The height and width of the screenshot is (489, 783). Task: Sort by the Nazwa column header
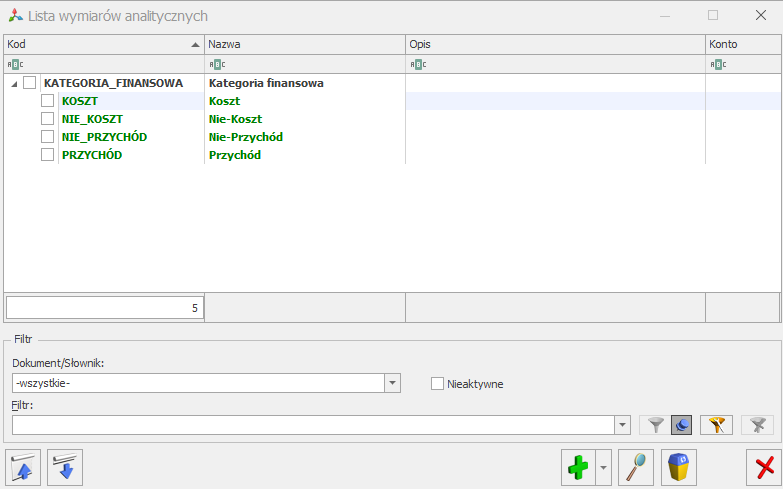coord(305,44)
